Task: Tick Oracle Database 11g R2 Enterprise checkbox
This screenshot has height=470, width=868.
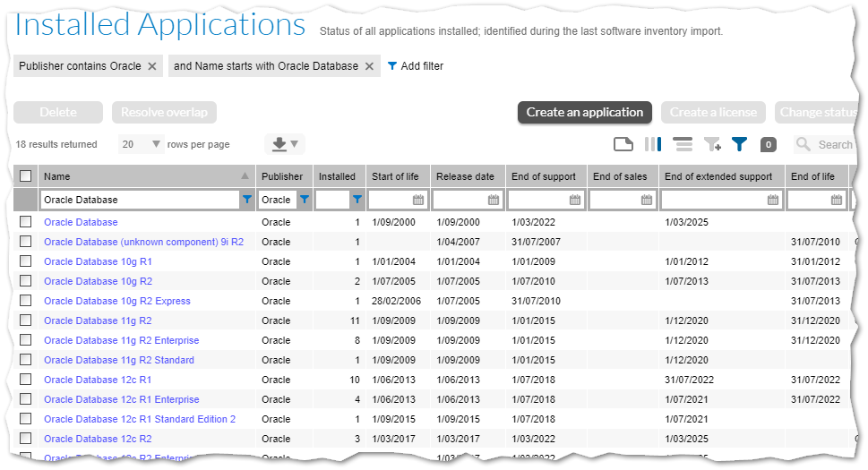Action: tap(25, 340)
